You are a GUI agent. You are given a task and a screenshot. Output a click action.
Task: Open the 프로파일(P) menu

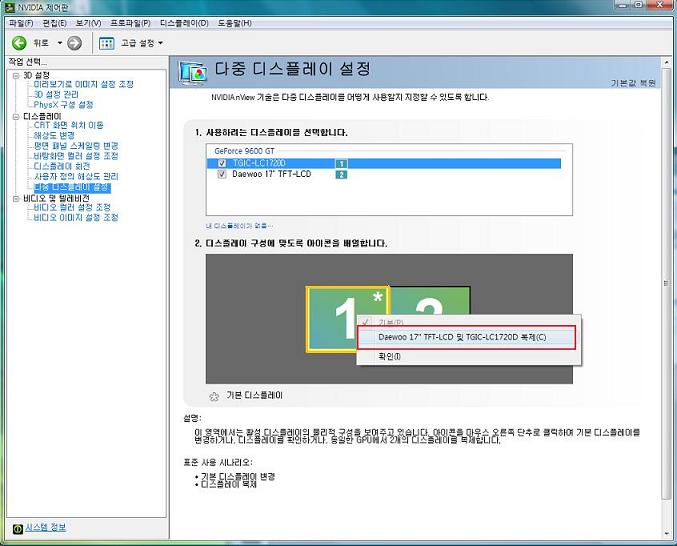130,23
